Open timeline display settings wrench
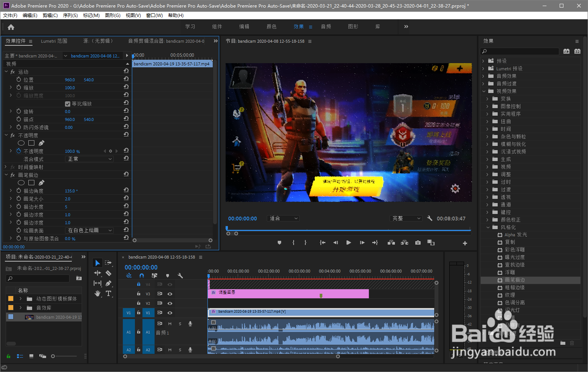 pos(180,276)
